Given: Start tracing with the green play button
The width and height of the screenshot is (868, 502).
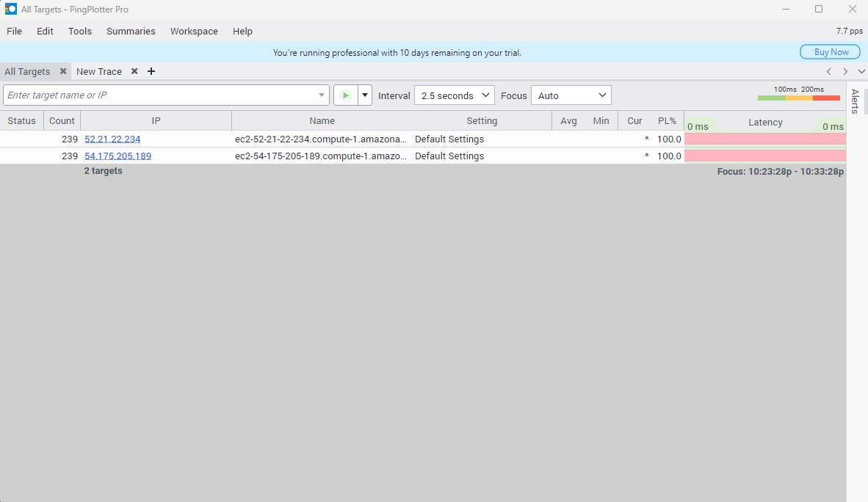Looking at the screenshot, I should [345, 95].
